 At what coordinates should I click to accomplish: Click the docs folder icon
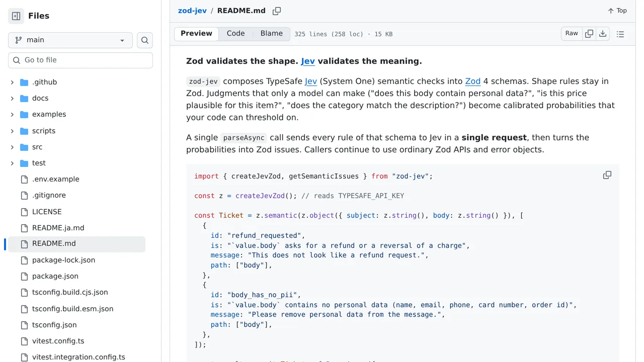pyautogui.click(x=24, y=98)
